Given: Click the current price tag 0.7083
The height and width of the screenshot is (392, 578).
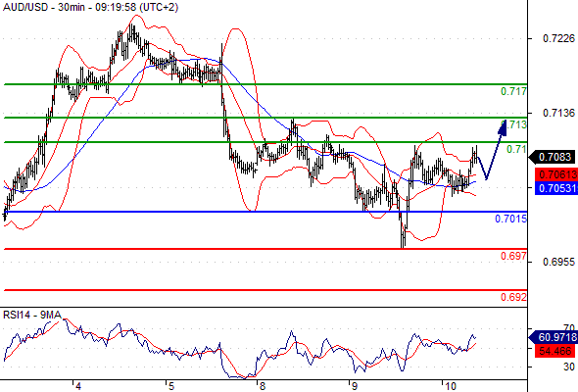Looking at the screenshot, I should coord(553,157).
